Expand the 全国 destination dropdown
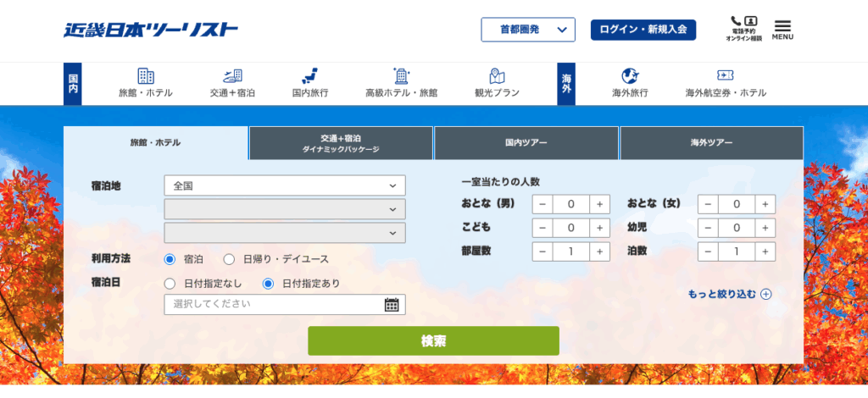The height and width of the screenshot is (398, 868). pos(284,185)
